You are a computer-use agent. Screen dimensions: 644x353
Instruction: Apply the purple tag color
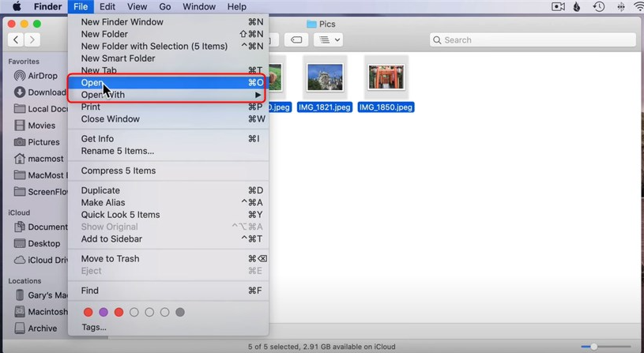pyautogui.click(x=104, y=313)
